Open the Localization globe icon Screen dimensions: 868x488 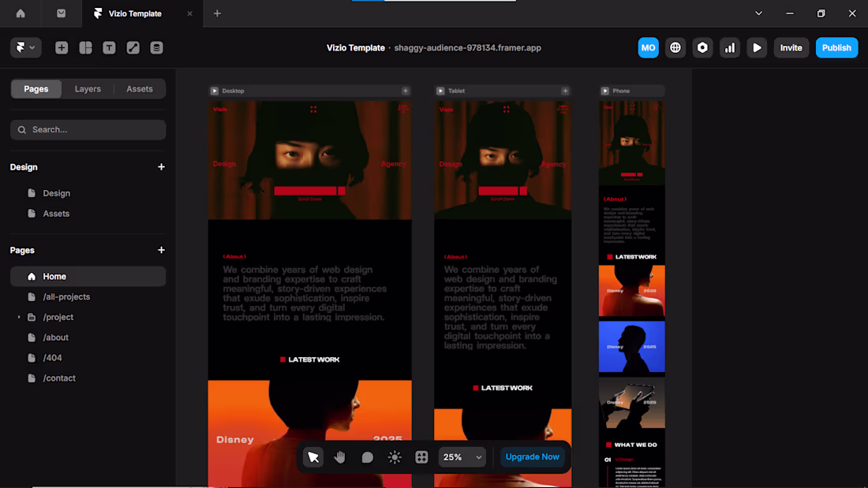coord(675,47)
